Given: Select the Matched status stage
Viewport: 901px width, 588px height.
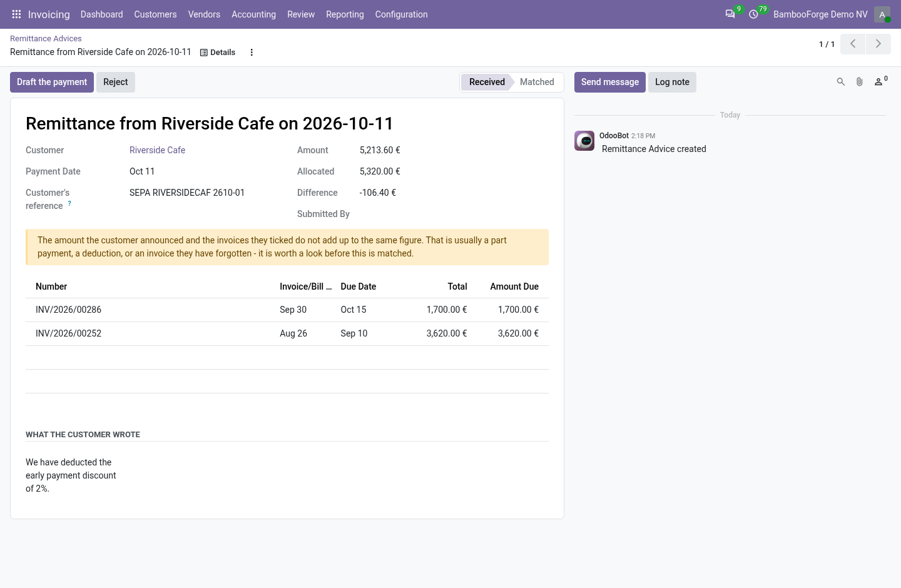Looking at the screenshot, I should coord(537,82).
